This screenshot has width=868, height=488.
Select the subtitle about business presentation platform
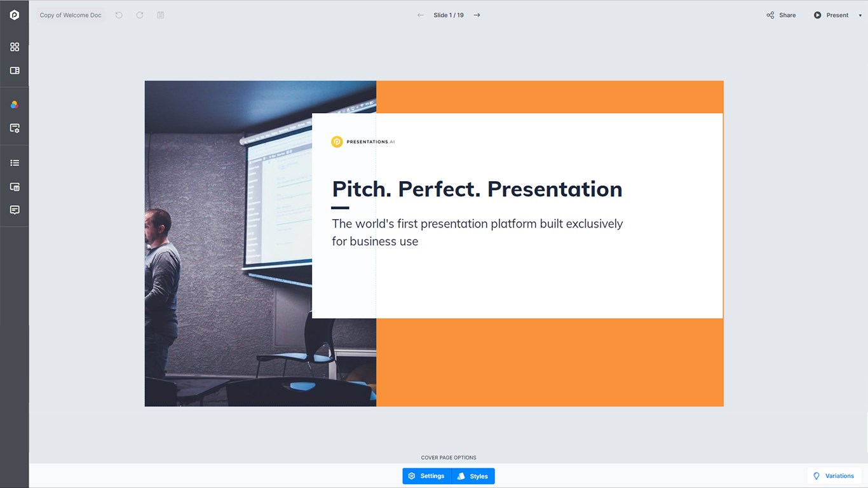(x=477, y=233)
